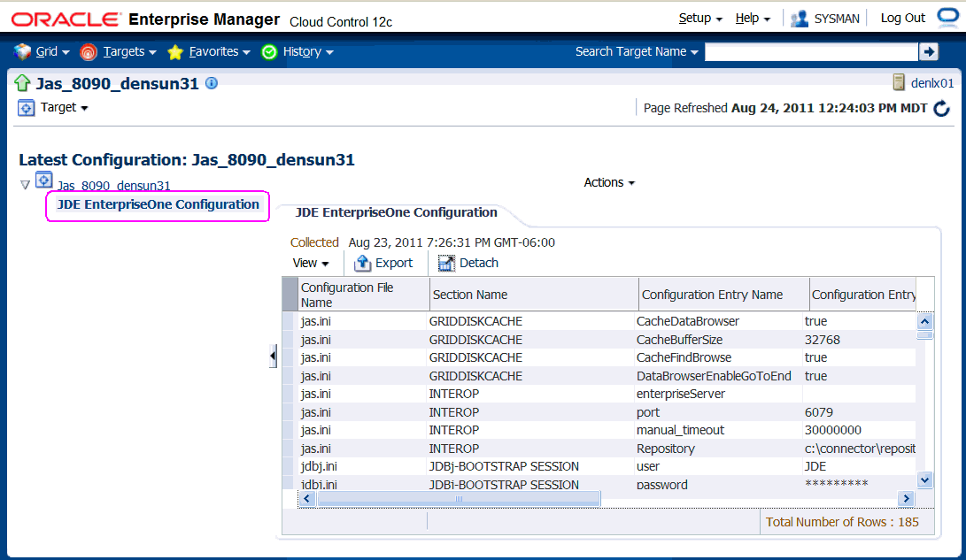966x560 pixels.
Task: Expand the Setup dropdown
Action: [x=700, y=18]
